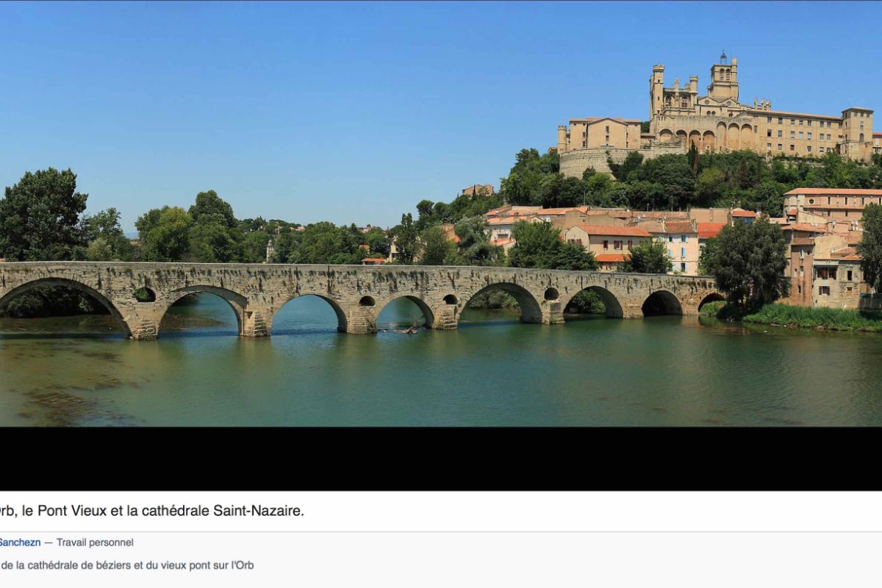Click the green river water below the bridge
882x588 pixels.
click(x=441, y=375)
